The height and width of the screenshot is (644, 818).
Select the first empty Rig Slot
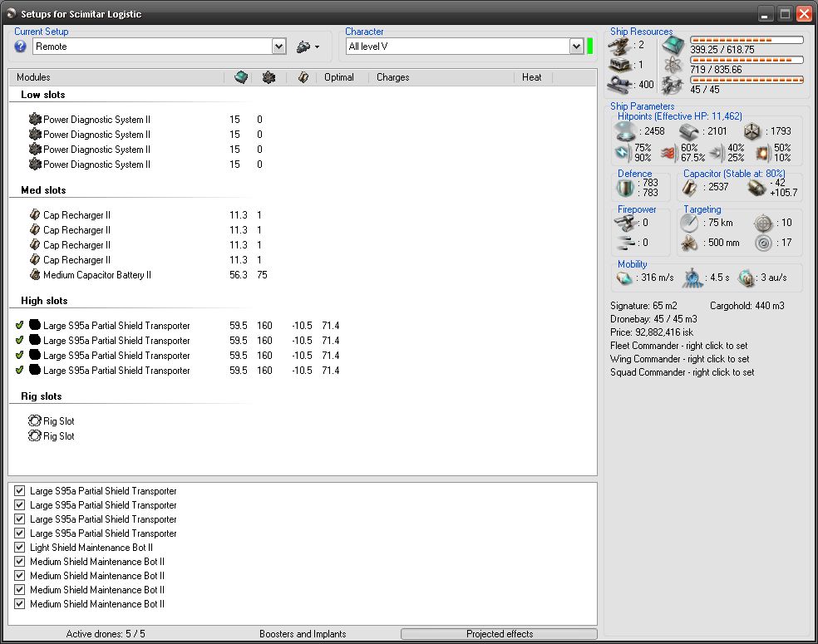(52, 420)
